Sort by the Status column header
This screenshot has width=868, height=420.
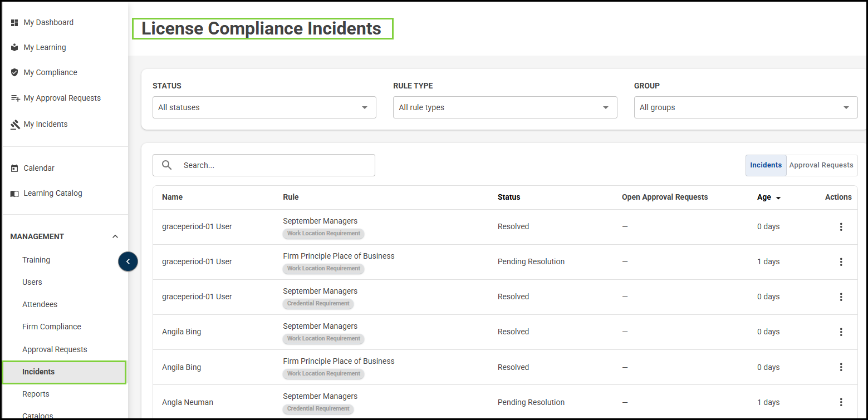(x=509, y=197)
